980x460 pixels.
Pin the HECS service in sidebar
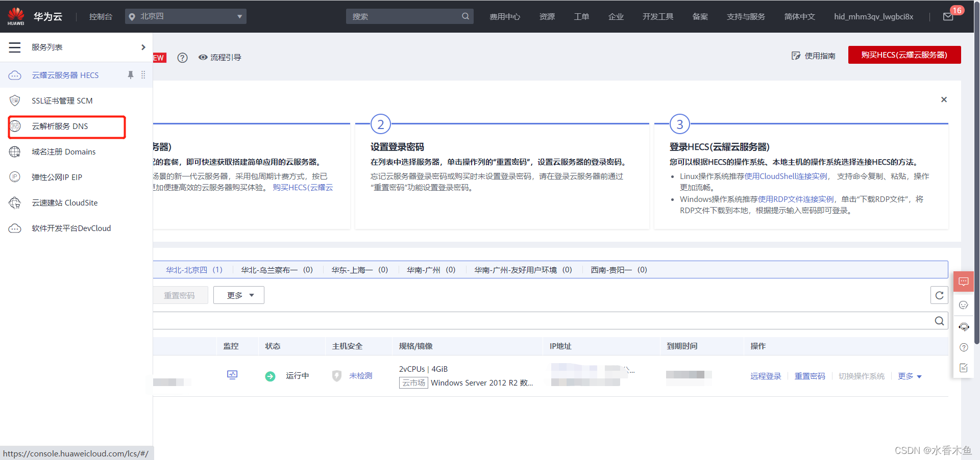pyautogui.click(x=131, y=75)
